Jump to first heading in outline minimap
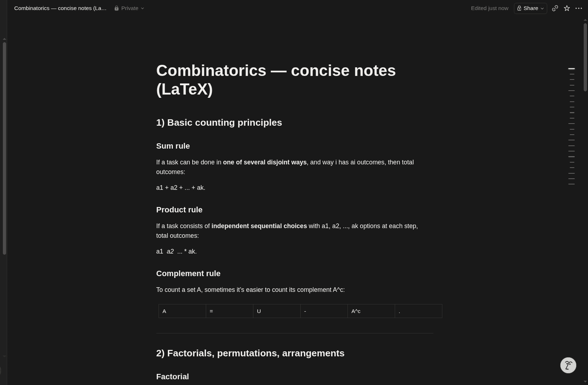 coord(571,68)
